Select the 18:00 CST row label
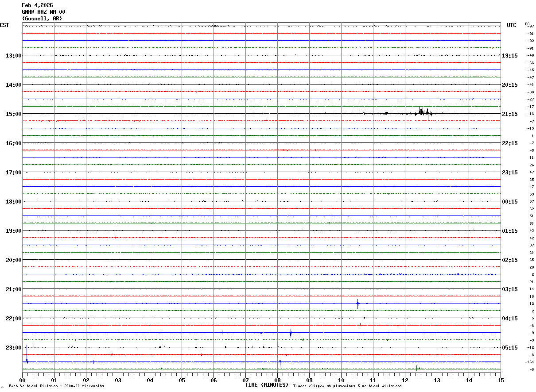The height and width of the screenshot is (392, 536). pyautogui.click(x=13, y=202)
